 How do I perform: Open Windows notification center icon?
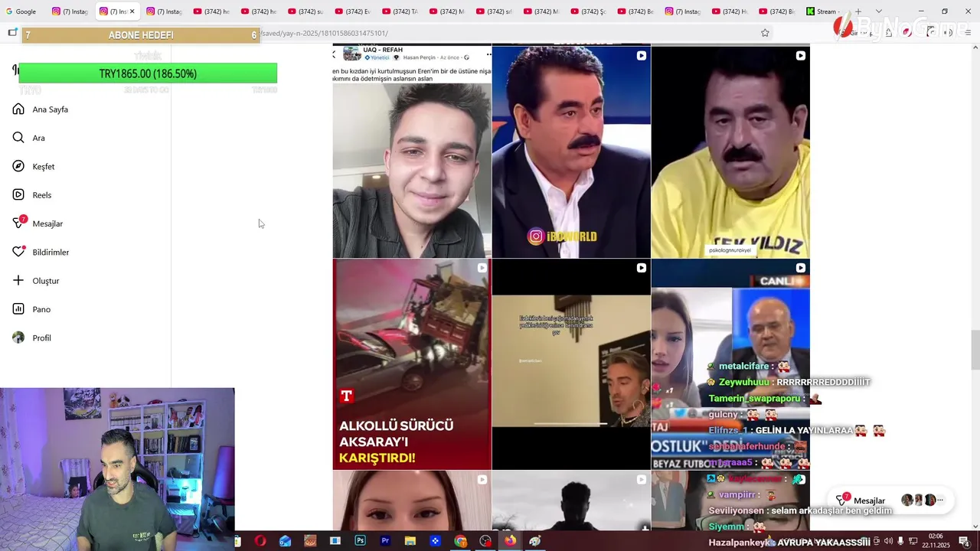point(964,541)
